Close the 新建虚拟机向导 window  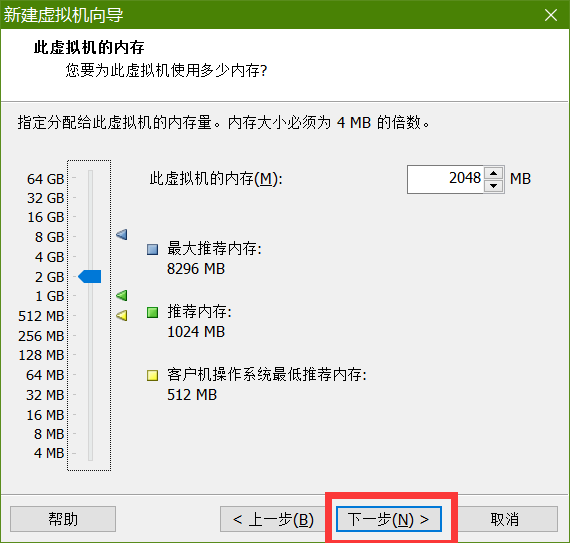coord(551,15)
